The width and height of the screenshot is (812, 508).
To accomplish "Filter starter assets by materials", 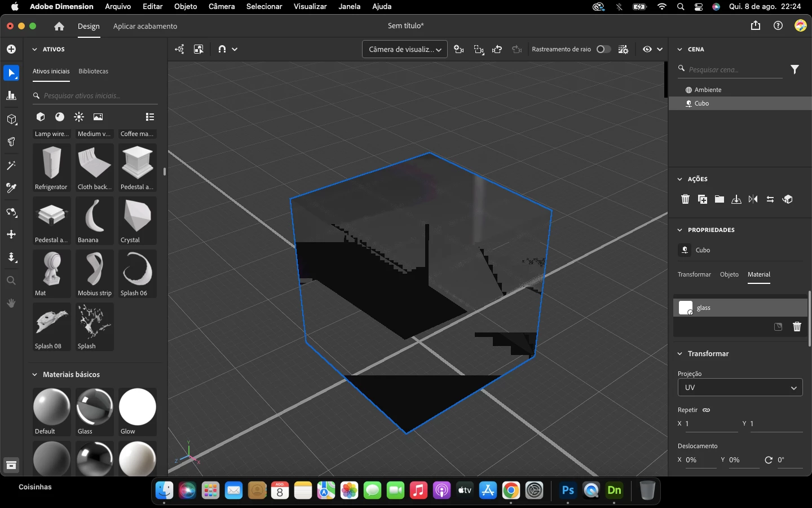I will pos(60,117).
